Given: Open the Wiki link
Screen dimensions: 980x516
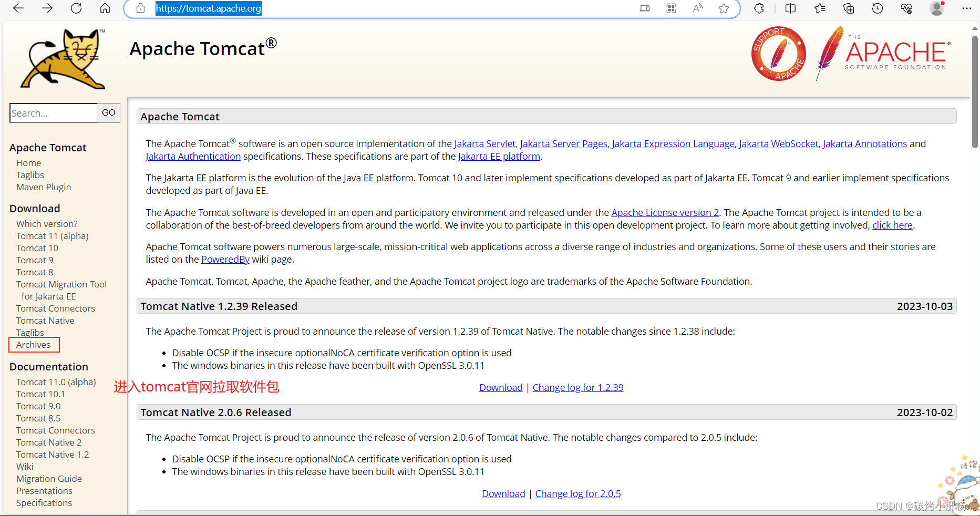Looking at the screenshot, I should pyautogui.click(x=25, y=467).
